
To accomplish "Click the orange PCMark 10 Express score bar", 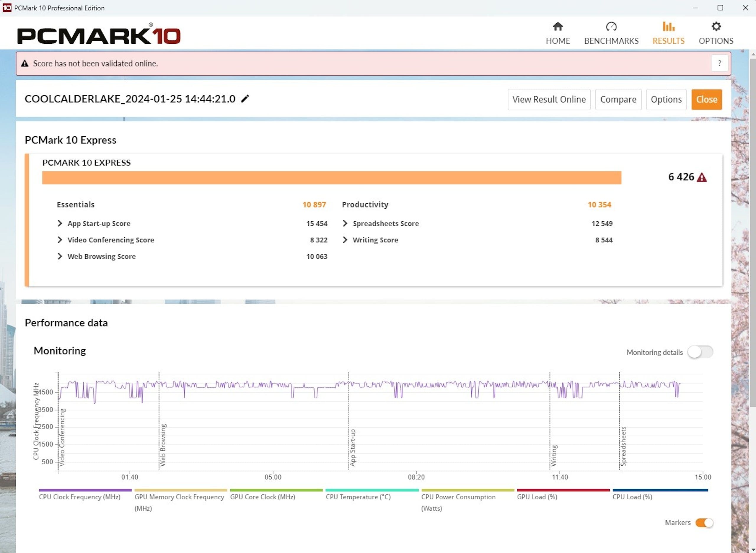I will [332, 178].
